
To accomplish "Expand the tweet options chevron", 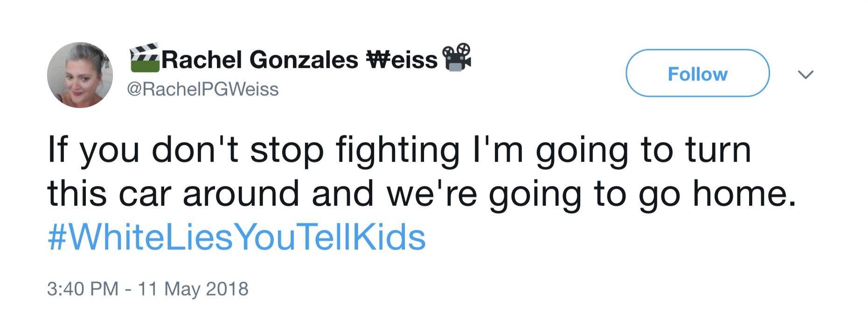I will pyautogui.click(x=806, y=74).
